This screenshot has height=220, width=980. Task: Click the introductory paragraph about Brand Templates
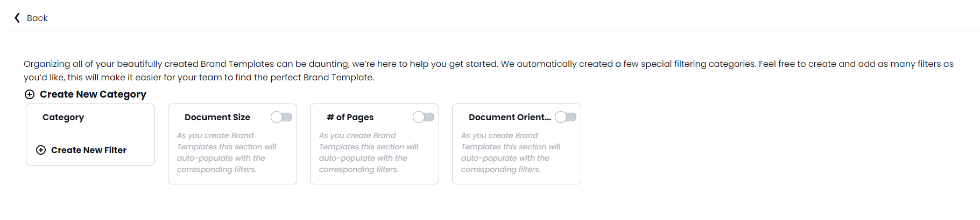tap(489, 71)
